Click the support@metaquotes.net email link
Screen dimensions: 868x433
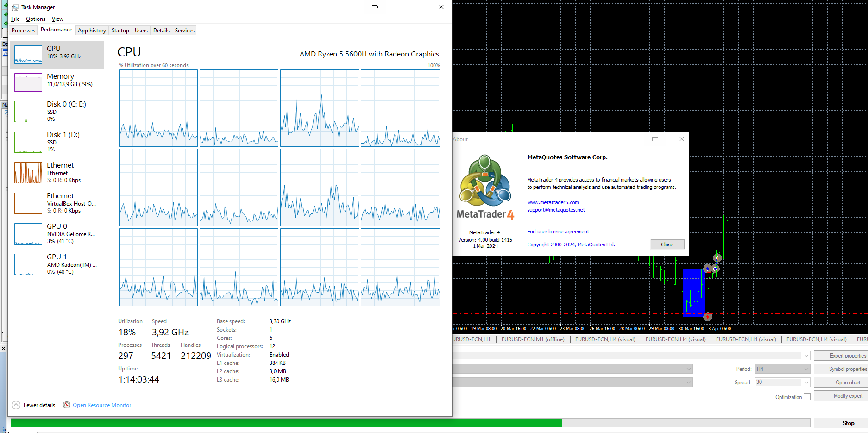click(x=556, y=210)
